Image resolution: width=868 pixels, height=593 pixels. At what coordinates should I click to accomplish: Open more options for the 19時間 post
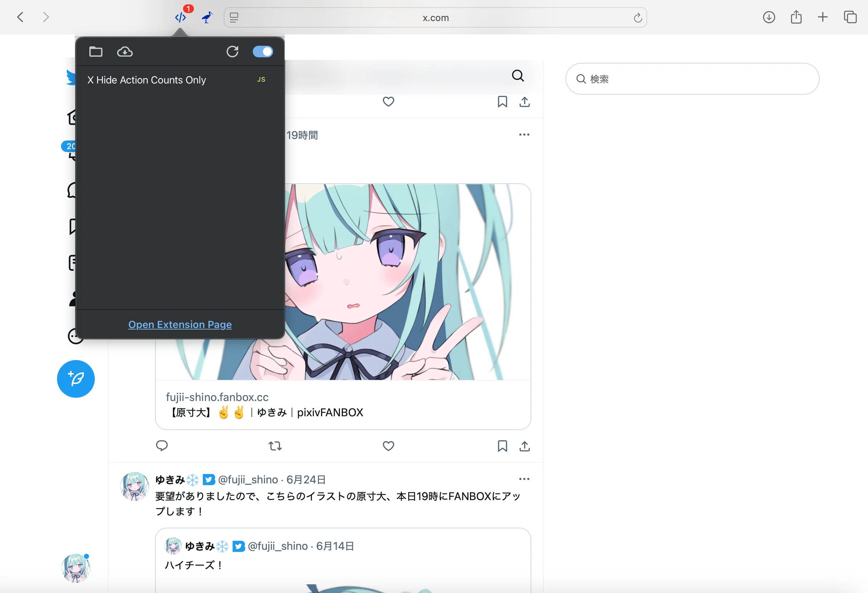(524, 134)
